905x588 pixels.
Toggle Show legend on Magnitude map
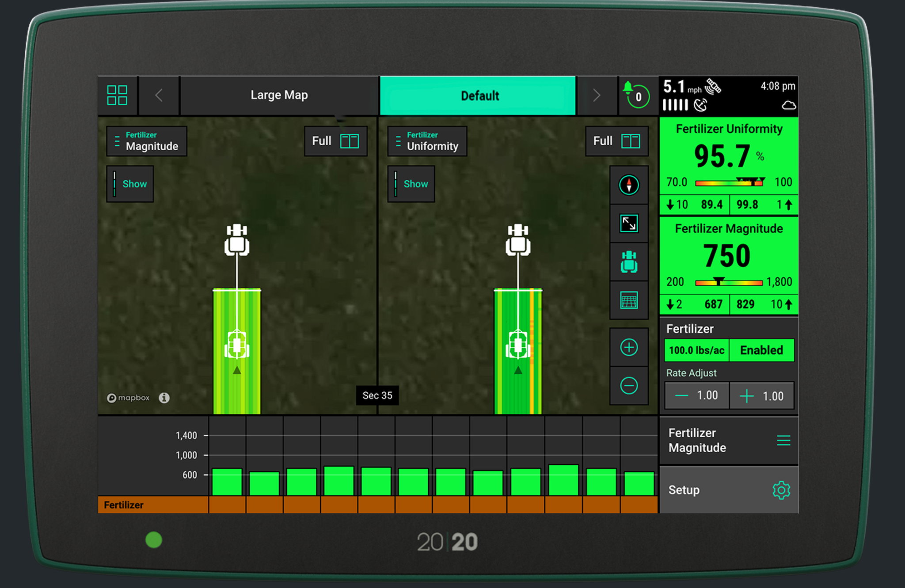pos(130,184)
